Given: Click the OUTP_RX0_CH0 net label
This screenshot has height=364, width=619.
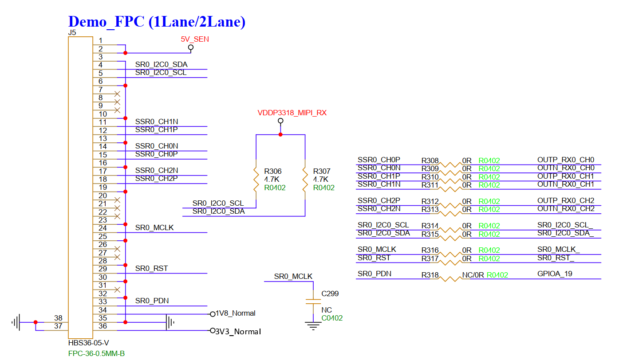Looking at the screenshot, I should 565,160.
